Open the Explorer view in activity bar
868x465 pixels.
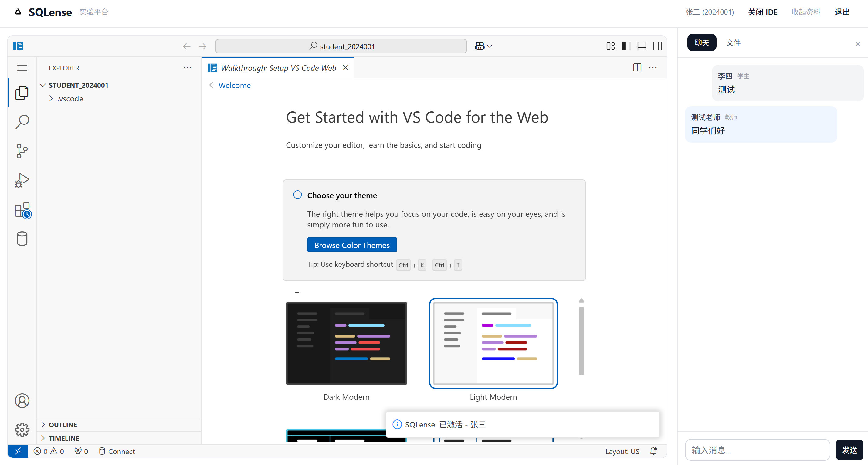point(22,93)
